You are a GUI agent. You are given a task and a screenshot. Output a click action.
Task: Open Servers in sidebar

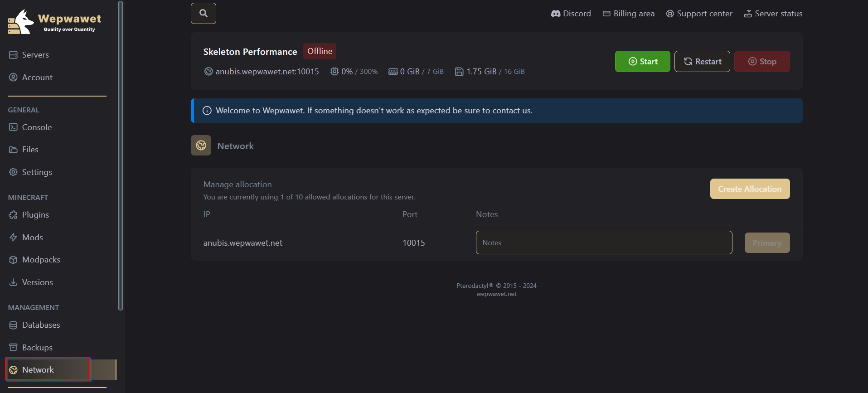pyautogui.click(x=29, y=55)
